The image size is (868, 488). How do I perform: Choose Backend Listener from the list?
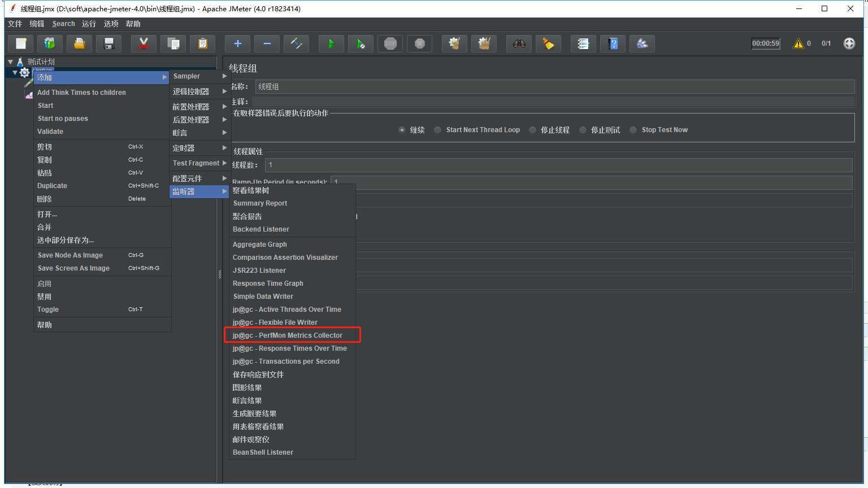(x=292, y=229)
